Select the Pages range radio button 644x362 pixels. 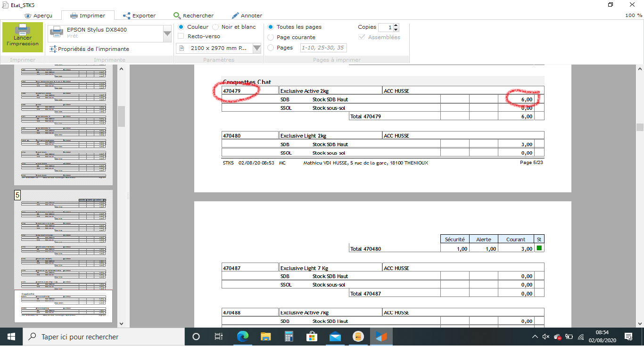[271, 48]
